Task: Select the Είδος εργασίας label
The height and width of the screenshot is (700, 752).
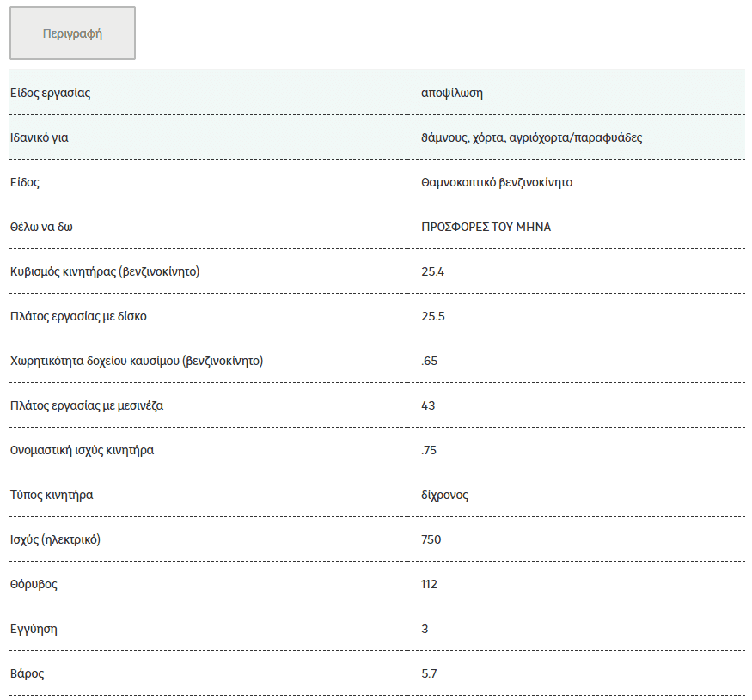Action: [51, 93]
